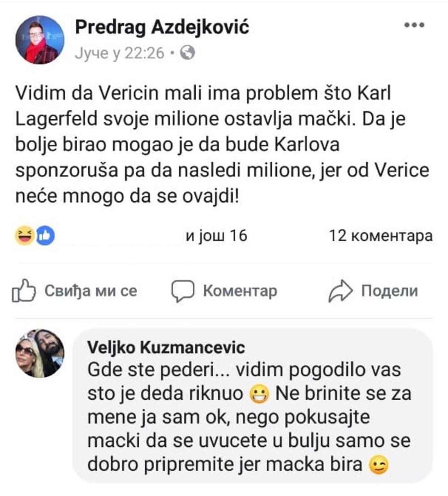Click the laughing reaction emoji icon
This screenshot has width=448, height=496.
coord(23,235)
